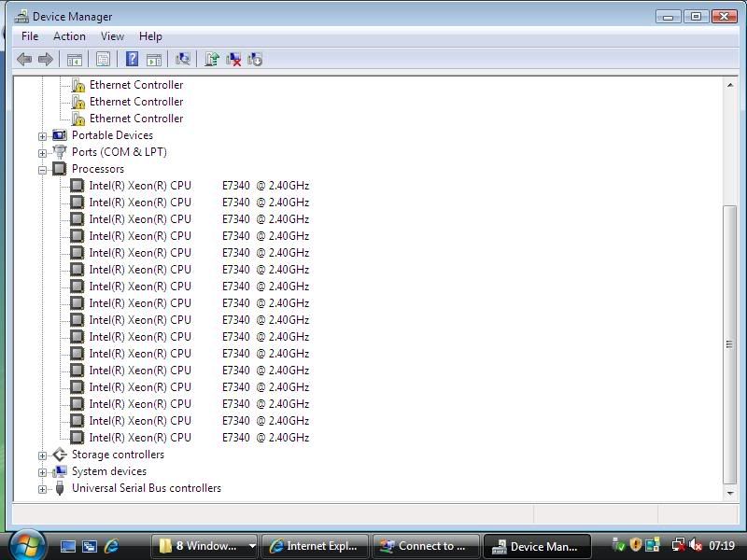Collapse the Processors node
747x560 pixels.
click(x=42, y=170)
